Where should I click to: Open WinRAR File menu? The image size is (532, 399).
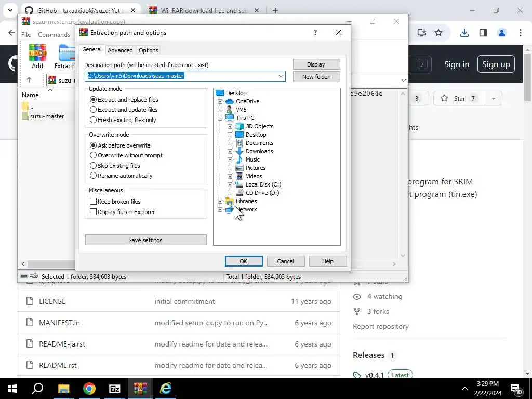click(x=26, y=35)
